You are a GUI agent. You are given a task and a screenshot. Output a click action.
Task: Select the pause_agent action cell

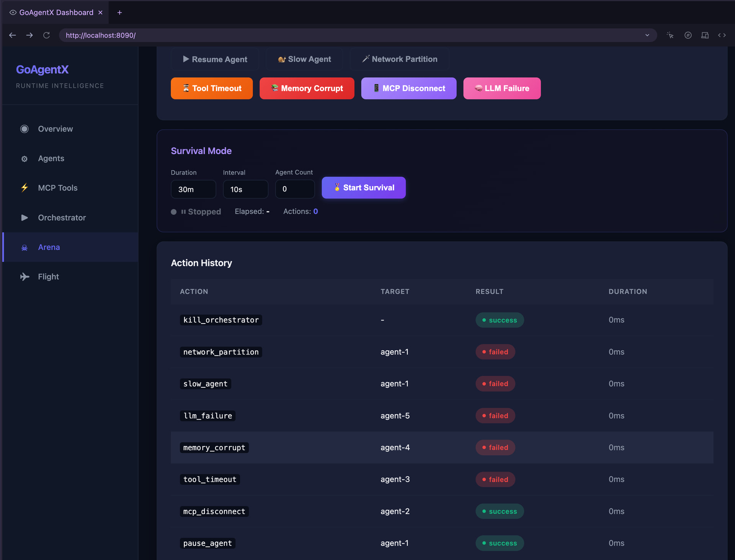(x=207, y=543)
